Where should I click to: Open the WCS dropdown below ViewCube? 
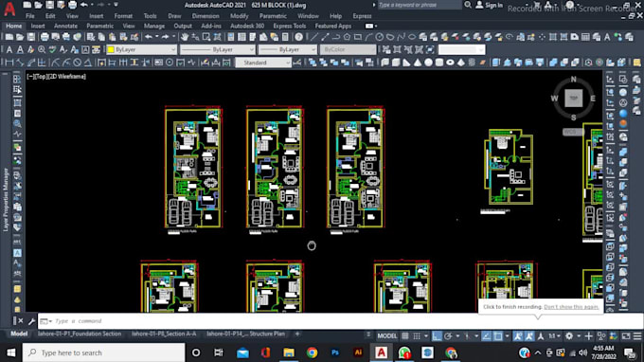pos(573,132)
